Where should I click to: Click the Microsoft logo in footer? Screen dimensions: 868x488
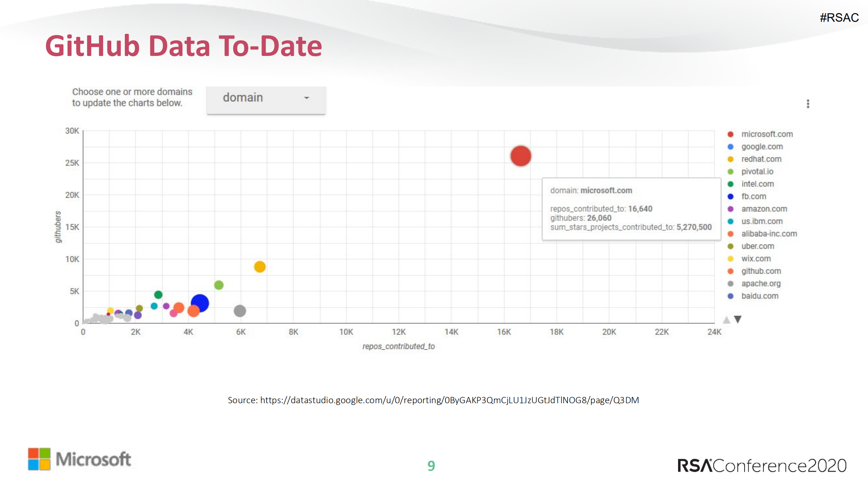pos(79,459)
